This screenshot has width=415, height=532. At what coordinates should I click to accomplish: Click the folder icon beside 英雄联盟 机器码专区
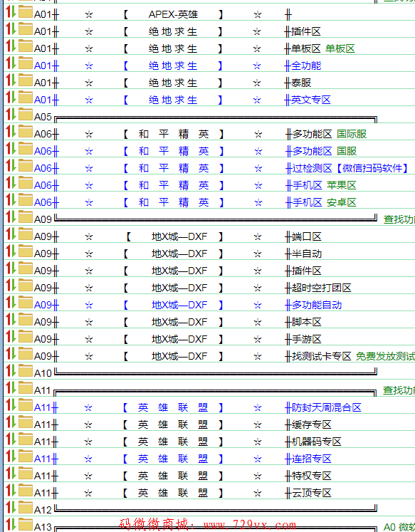25,439
